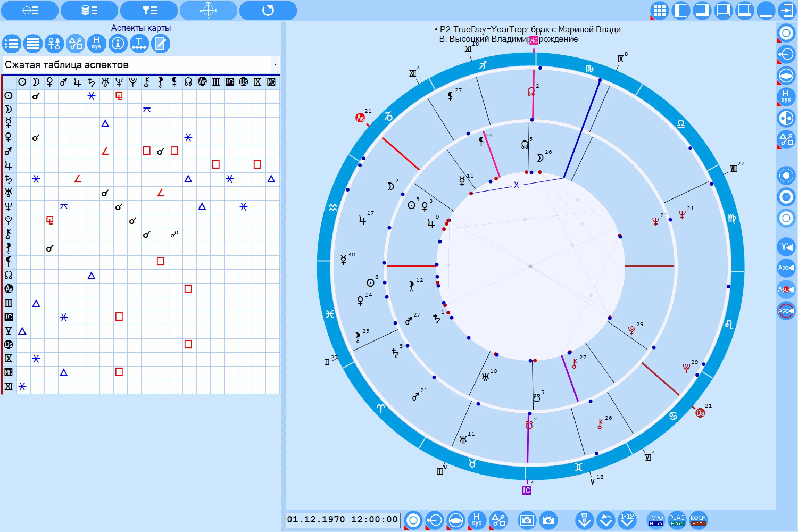This screenshot has width=798, height=532.
Task: Select the KOCH house system
Action: 698,520
